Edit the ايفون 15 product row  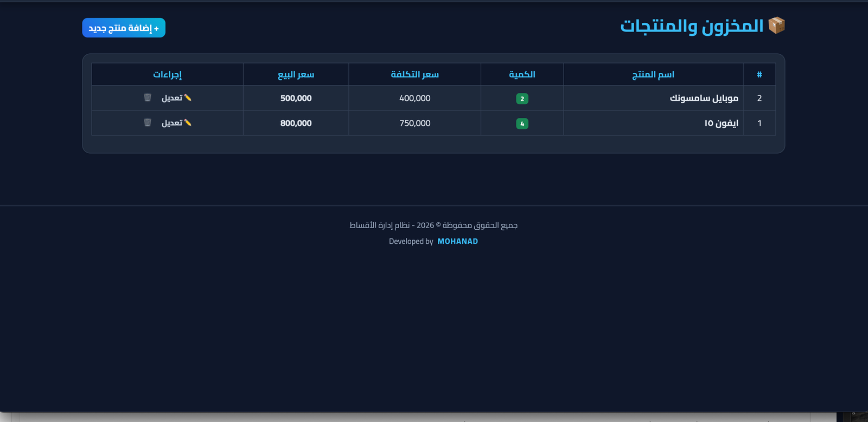point(176,123)
